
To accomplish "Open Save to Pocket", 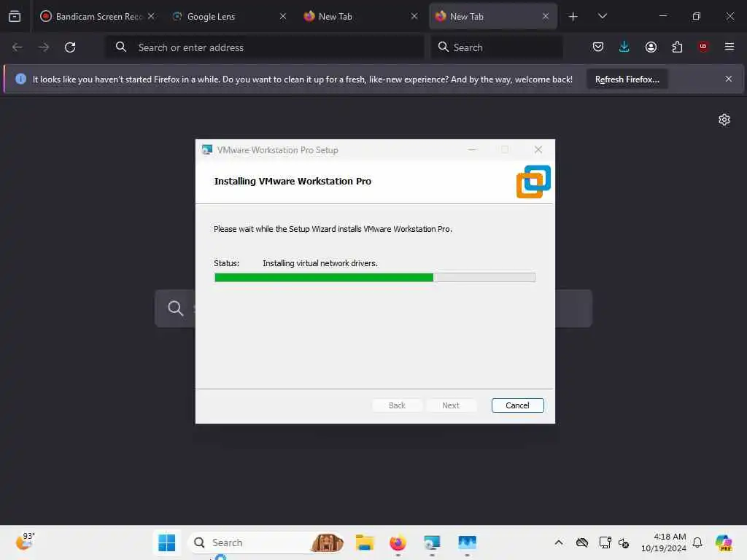I will pyautogui.click(x=598, y=47).
